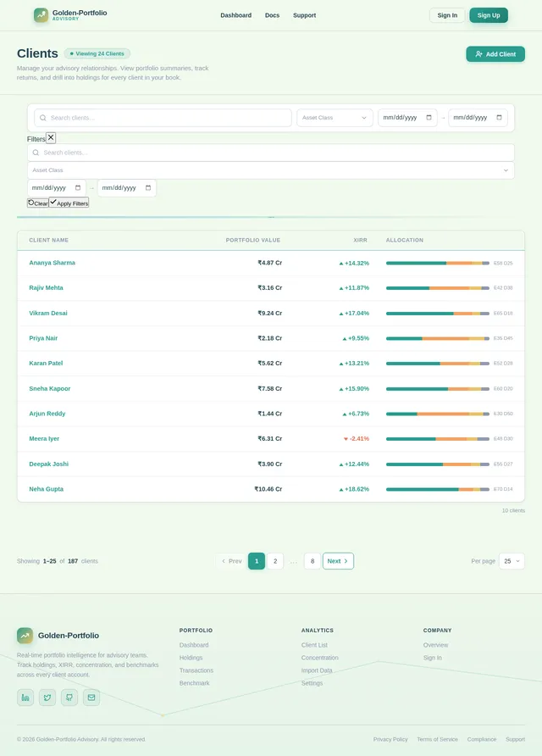Go to the Prev page

coord(232,561)
